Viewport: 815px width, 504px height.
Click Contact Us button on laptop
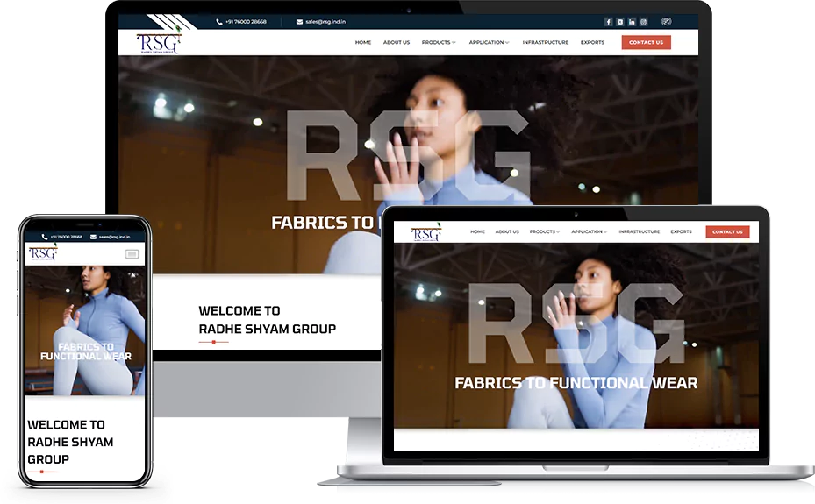(727, 232)
